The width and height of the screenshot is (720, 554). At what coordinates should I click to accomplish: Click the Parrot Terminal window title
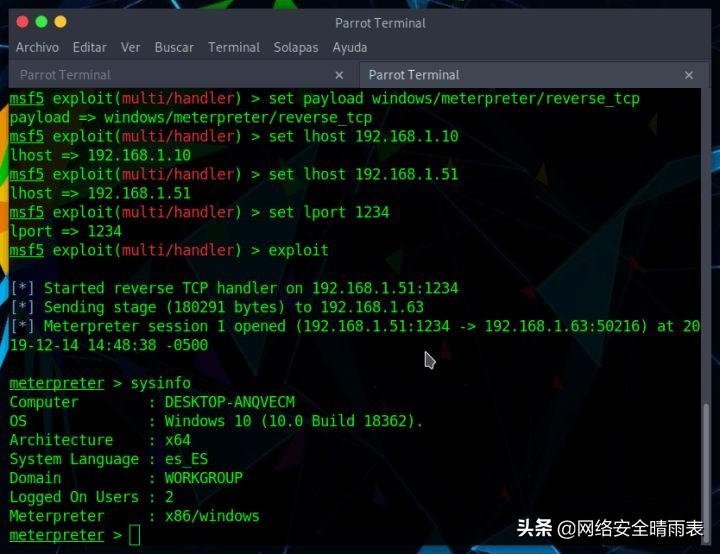pos(380,23)
